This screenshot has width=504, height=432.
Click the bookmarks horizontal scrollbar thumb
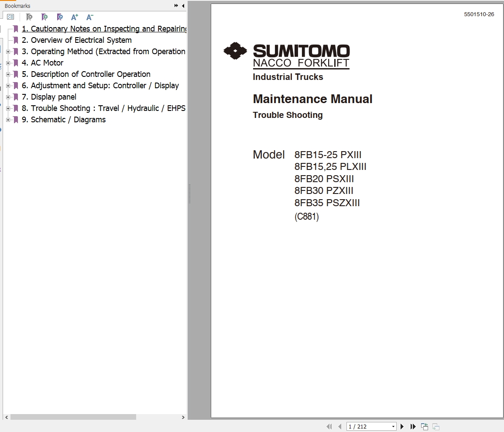(x=73, y=417)
